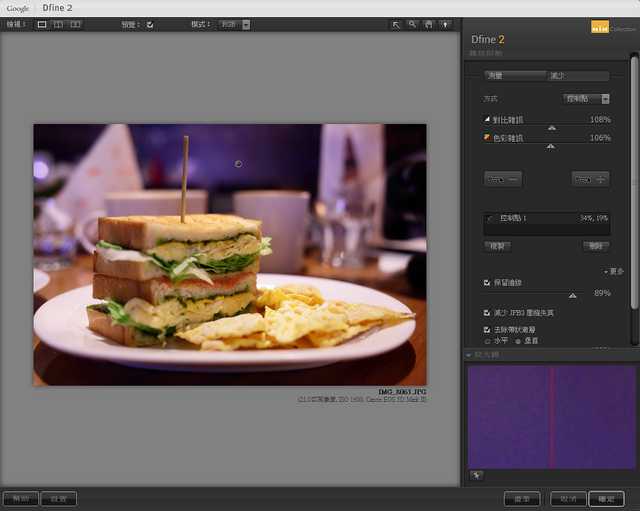Select the single image view icon

pyautogui.click(x=42, y=24)
